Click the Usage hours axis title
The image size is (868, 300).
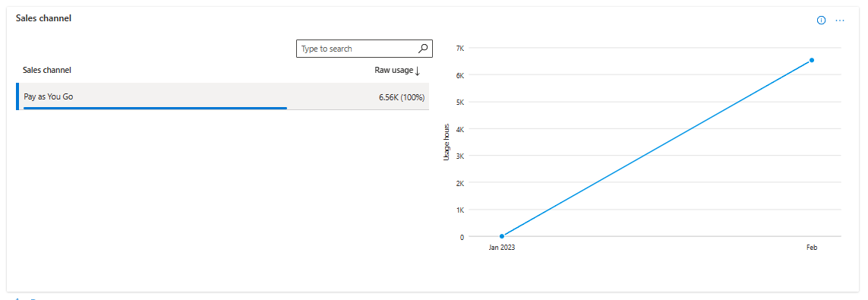pos(447,142)
